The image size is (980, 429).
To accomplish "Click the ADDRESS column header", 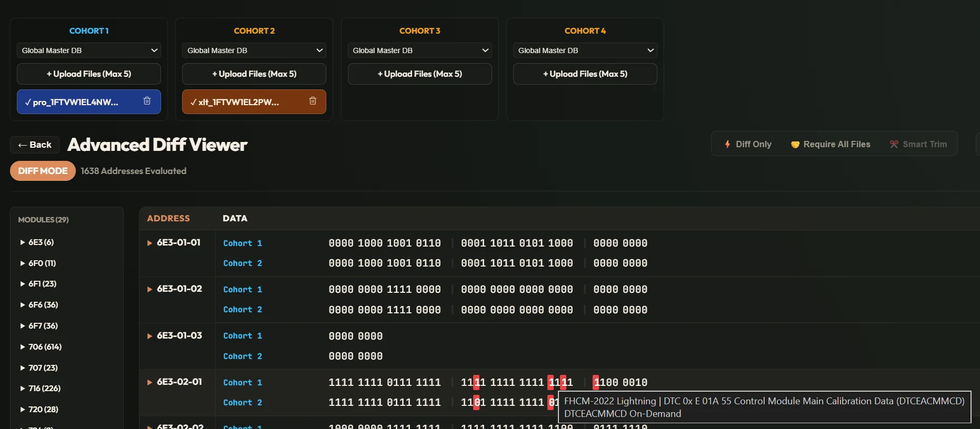I will point(168,218).
